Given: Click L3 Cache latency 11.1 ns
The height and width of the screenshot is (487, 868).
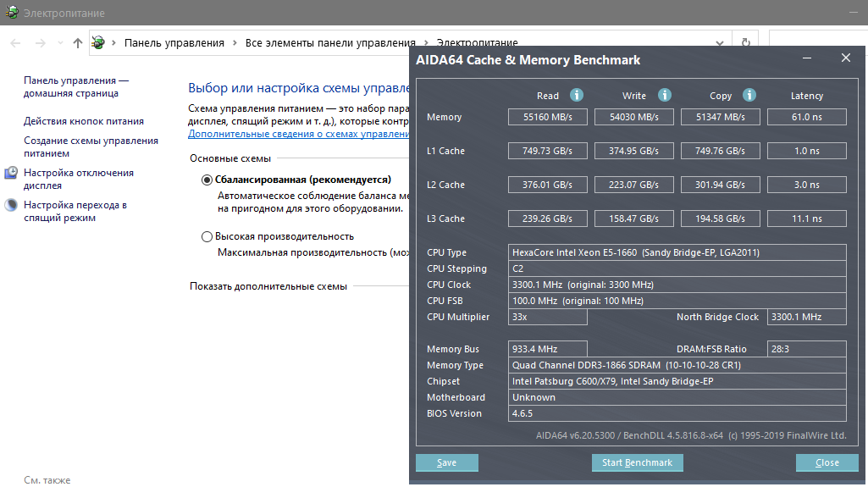Looking at the screenshot, I should click(806, 219).
